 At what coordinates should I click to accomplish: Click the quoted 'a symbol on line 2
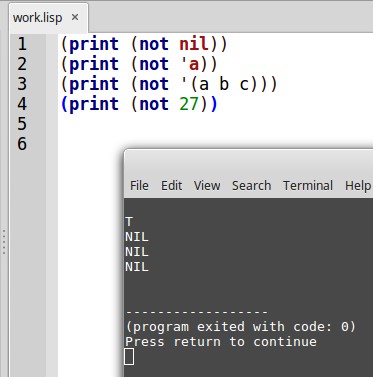[190, 64]
